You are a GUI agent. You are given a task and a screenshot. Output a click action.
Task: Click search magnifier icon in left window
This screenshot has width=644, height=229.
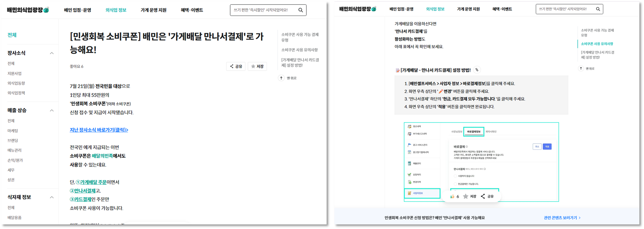[x=300, y=10]
